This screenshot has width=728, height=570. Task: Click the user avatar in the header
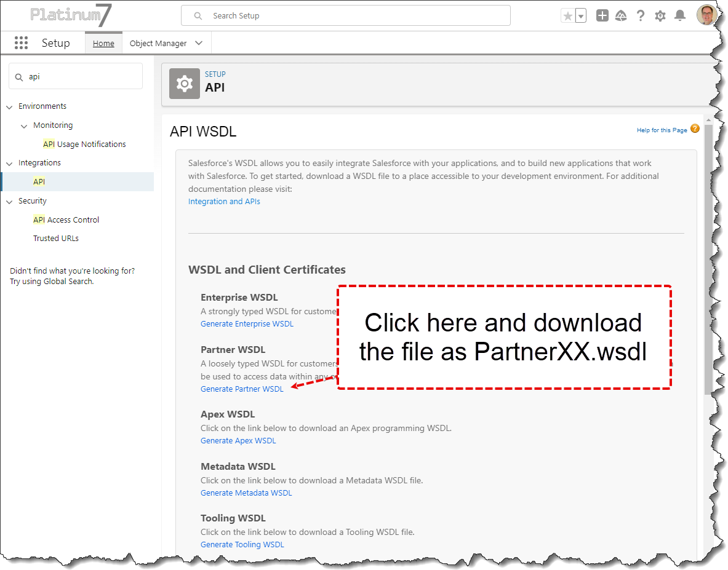tap(706, 15)
